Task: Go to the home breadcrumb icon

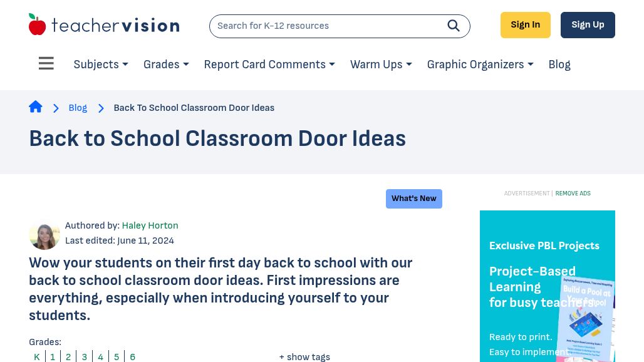Action: (36, 107)
